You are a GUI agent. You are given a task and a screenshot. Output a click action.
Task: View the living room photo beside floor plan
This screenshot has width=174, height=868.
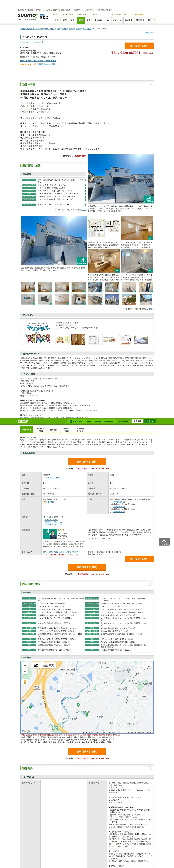pyautogui.click(x=137, y=228)
